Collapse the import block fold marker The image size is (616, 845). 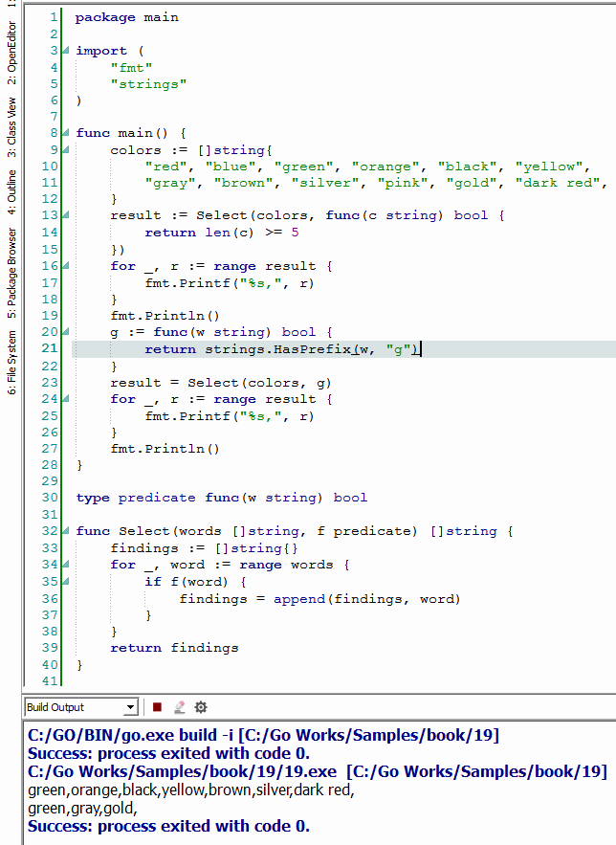pyautogui.click(x=65, y=51)
